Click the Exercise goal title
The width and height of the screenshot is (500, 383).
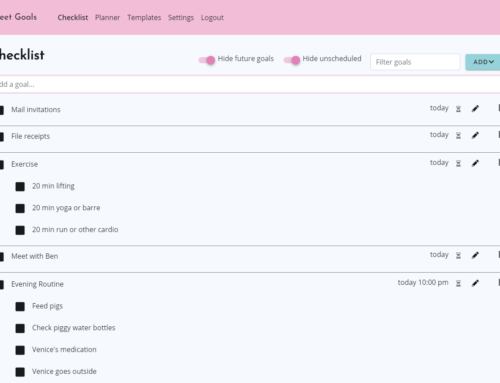24,164
